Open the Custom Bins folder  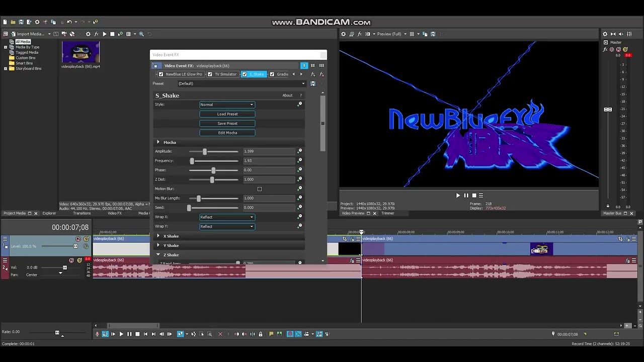pos(25,58)
